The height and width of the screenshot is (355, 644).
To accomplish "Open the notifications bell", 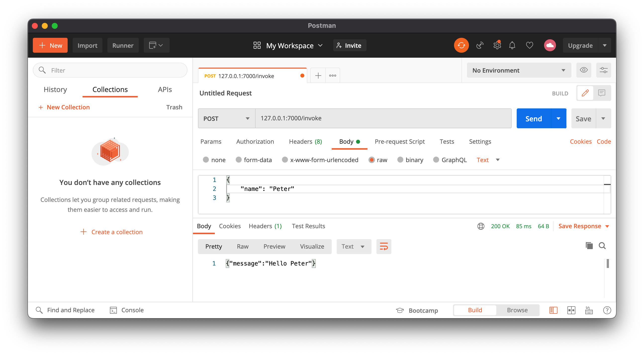I will 512,45.
